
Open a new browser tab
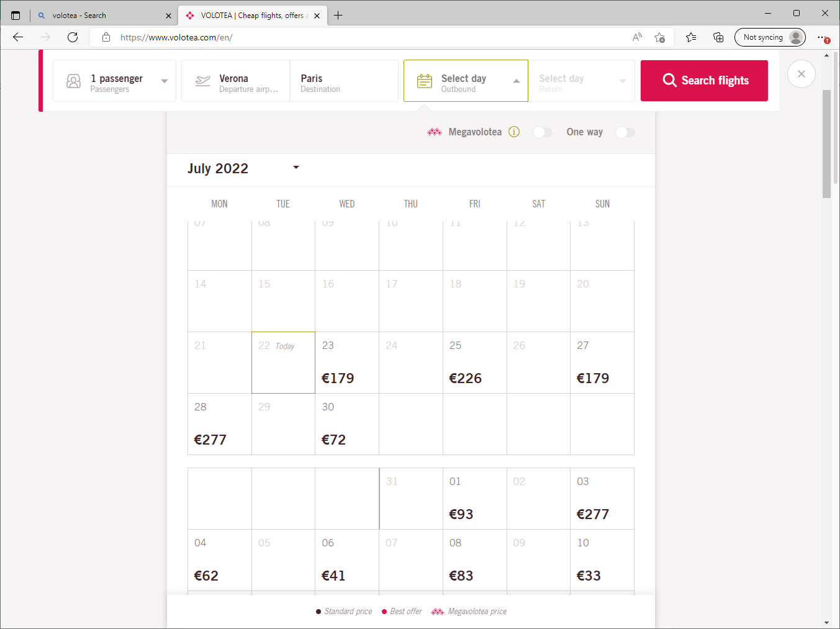pyautogui.click(x=338, y=16)
